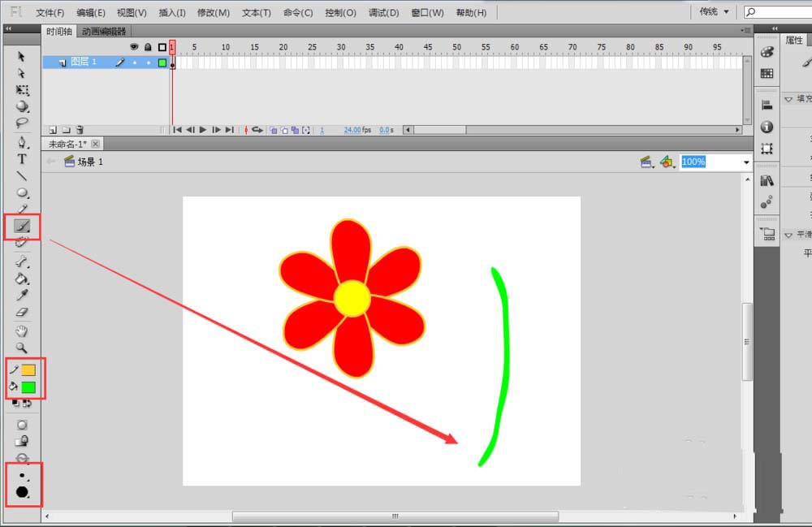Viewport: 812px width, 527px height.
Task: Delete layer using the trash icon
Action: tap(80, 130)
